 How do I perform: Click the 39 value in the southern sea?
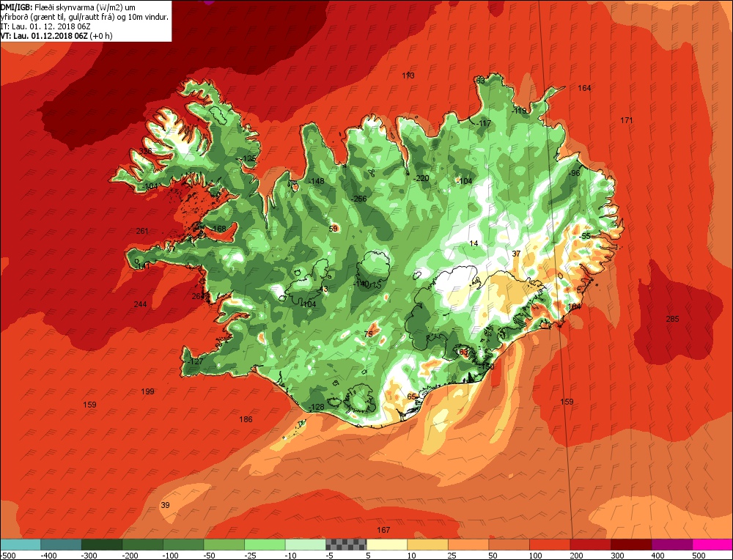click(x=165, y=505)
